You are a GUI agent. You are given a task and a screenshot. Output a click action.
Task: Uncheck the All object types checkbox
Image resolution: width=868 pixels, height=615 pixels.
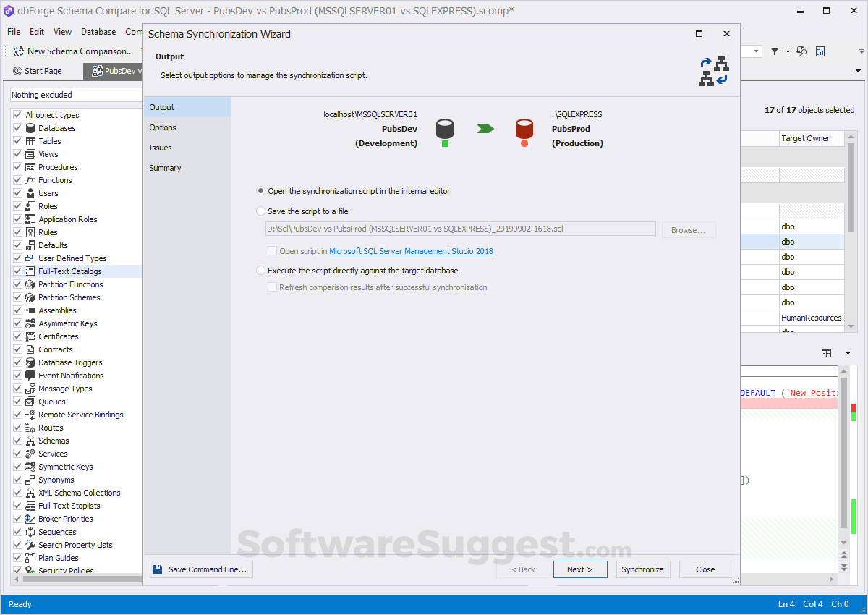click(x=16, y=114)
